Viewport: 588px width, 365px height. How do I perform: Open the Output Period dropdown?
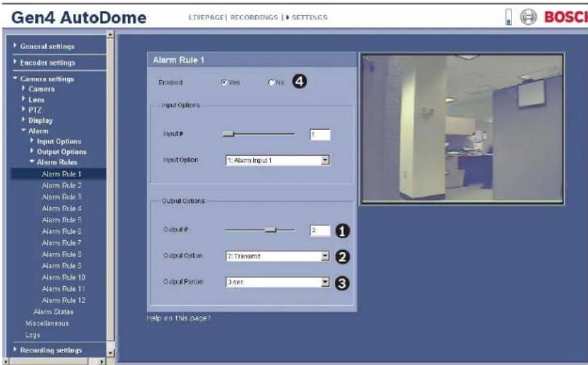pos(278,282)
